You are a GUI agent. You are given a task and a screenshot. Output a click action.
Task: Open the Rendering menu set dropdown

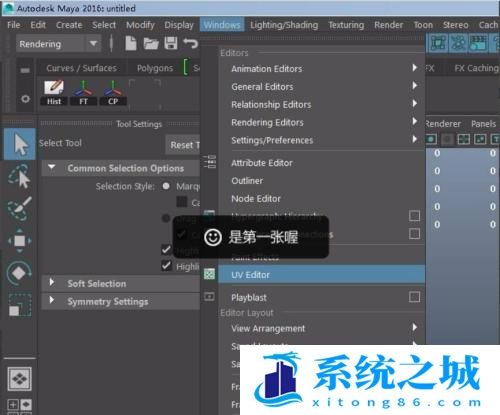pyautogui.click(x=58, y=44)
